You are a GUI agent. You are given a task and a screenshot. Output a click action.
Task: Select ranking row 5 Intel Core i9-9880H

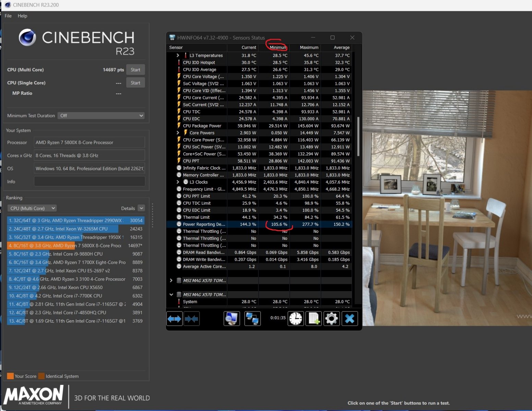coord(76,254)
